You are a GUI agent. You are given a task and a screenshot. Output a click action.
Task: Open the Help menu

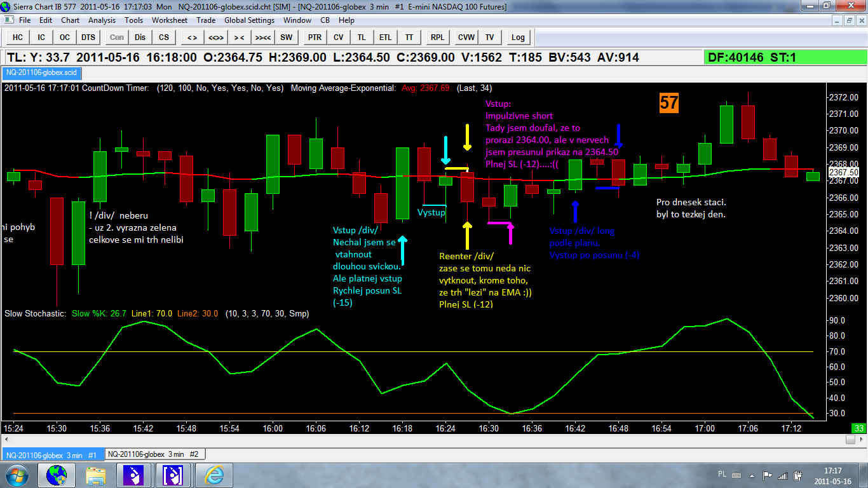point(346,20)
